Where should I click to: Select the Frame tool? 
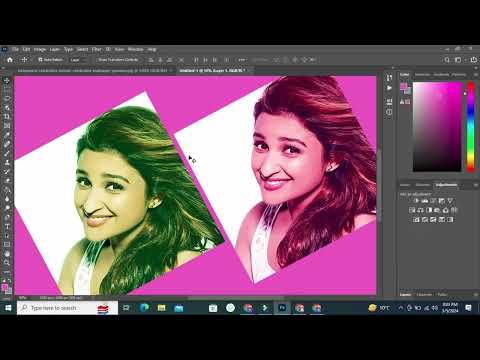point(7,126)
